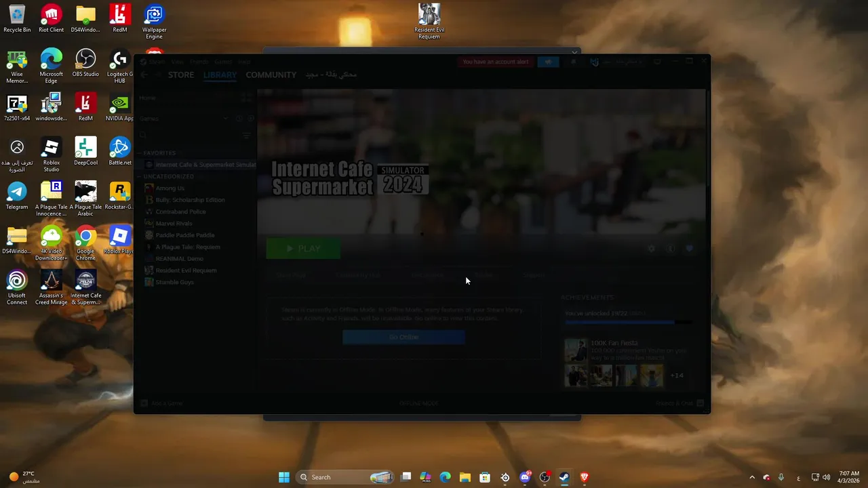Switch to the STORE tab in Steam
Image resolution: width=868 pixels, height=488 pixels.
pos(181,75)
